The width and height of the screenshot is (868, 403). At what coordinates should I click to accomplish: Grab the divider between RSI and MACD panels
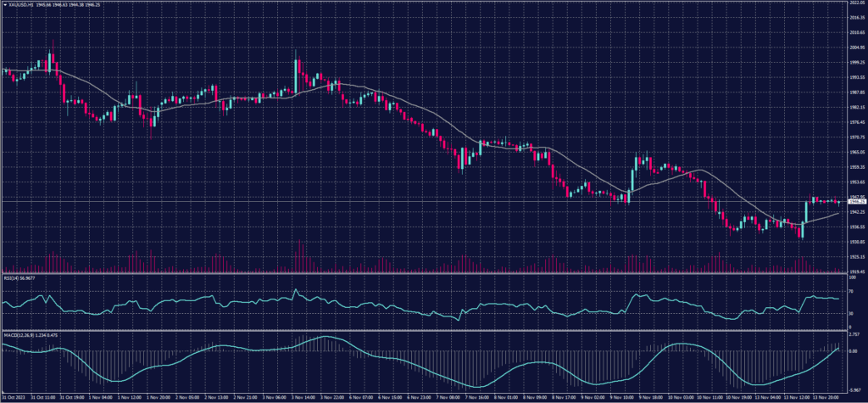click(x=424, y=329)
